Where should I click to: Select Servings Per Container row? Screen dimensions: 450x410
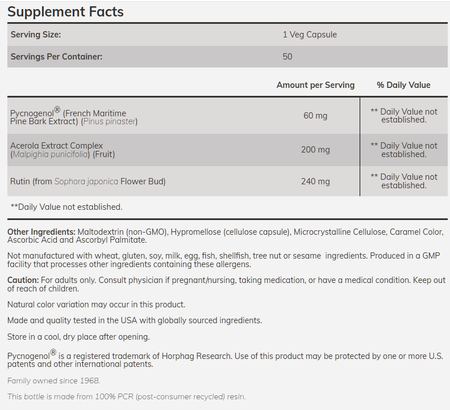[227, 57]
